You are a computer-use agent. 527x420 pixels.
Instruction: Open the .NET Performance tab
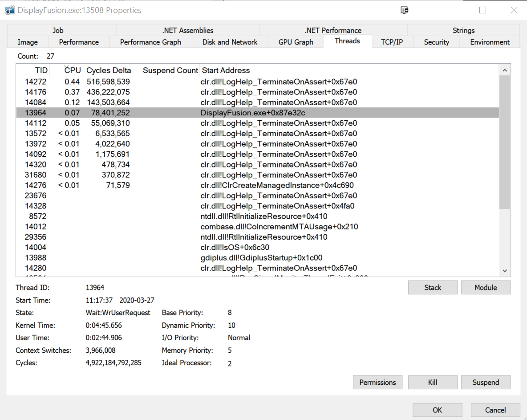coord(333,30)
